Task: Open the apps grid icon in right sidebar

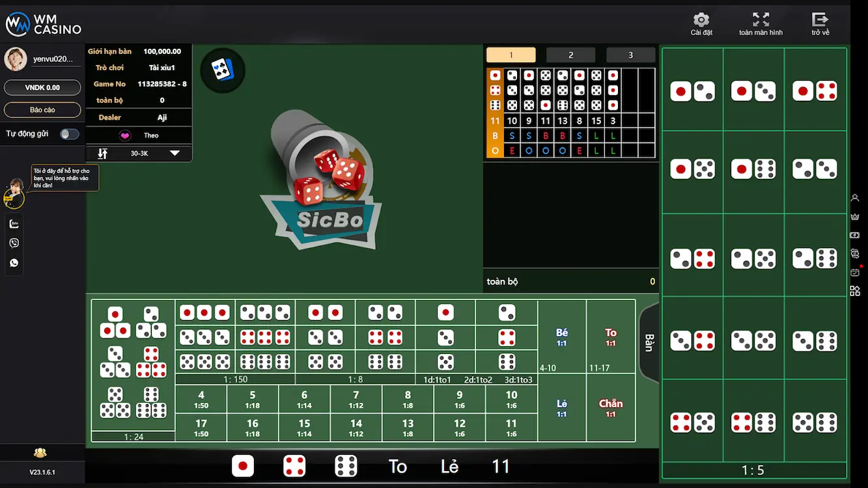Action: [x=856, y=291]
